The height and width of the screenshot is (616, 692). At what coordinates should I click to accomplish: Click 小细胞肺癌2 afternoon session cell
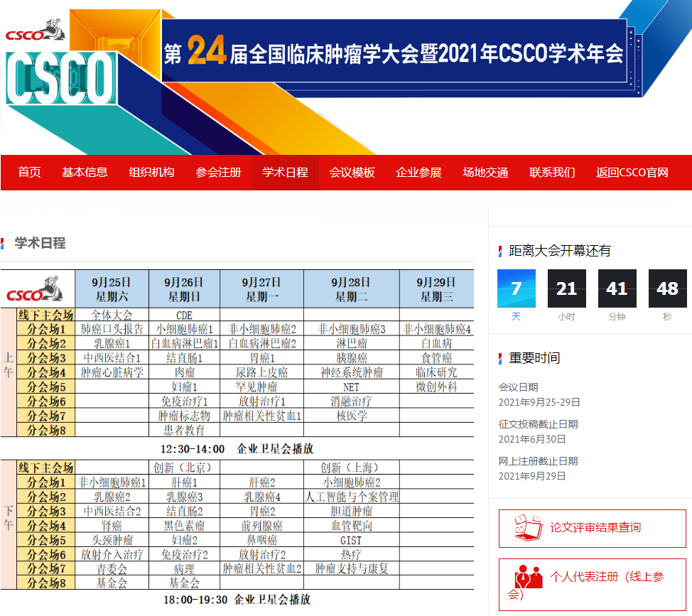[351, 482]
